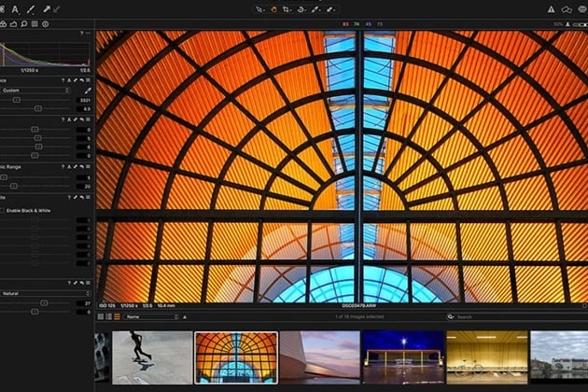Click the Kelvin value field 3321
This screenshot has height=392, width=588.
tap(84, 100)
